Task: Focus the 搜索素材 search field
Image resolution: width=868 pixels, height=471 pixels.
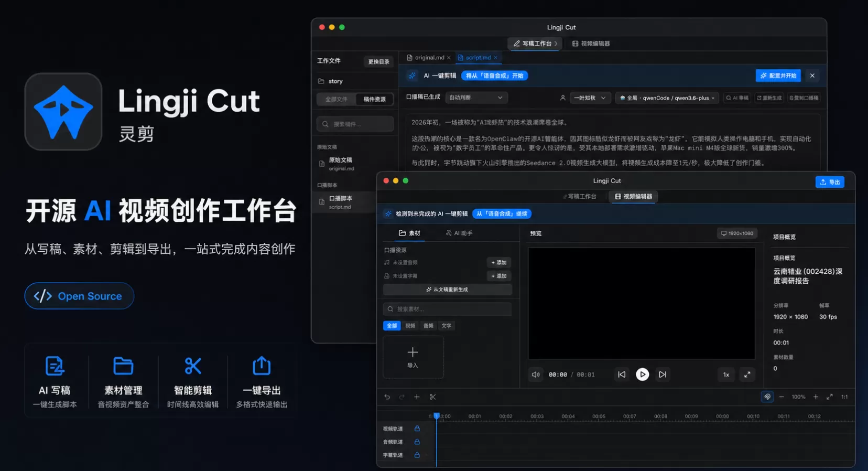Action: click(x=447, y=309)
